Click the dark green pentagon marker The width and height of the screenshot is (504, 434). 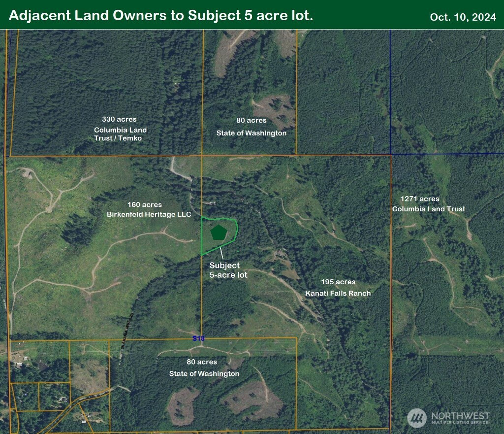(x=219, y=233)
